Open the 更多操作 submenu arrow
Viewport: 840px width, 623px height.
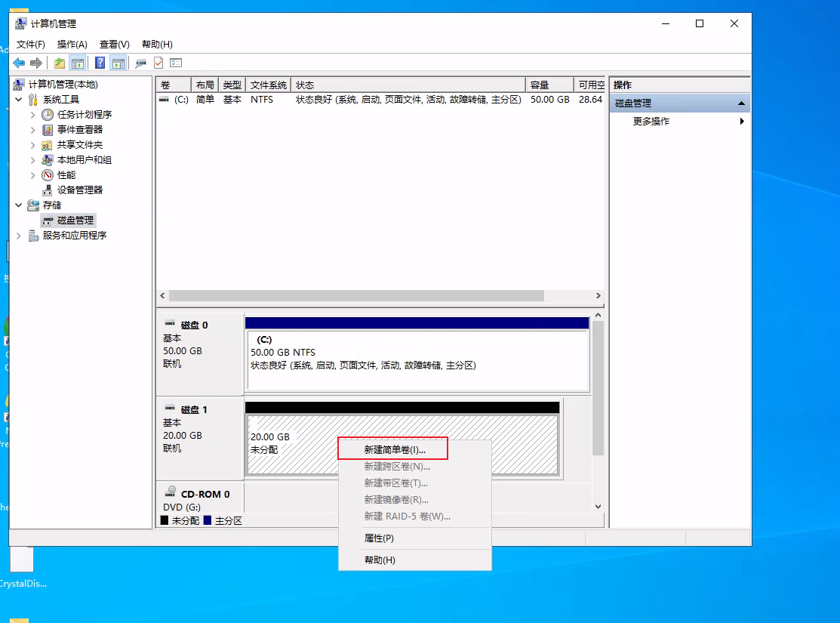coord(742,121)
